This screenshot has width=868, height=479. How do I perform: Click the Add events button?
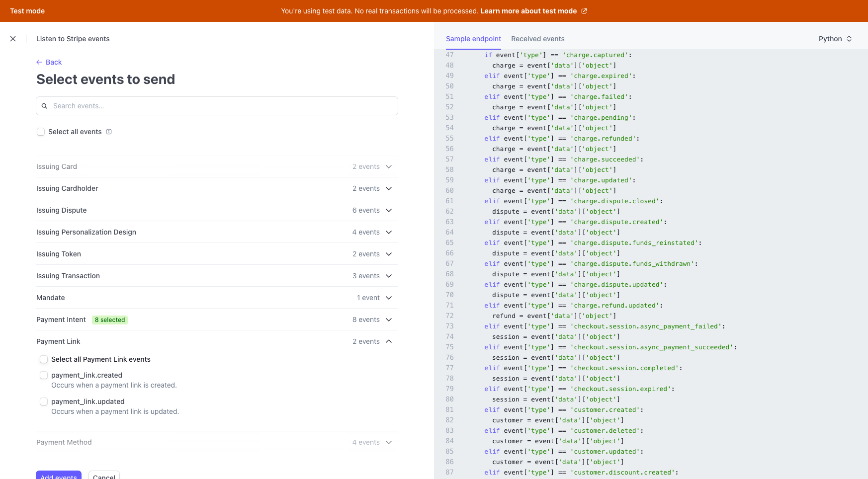click(59, 475)
